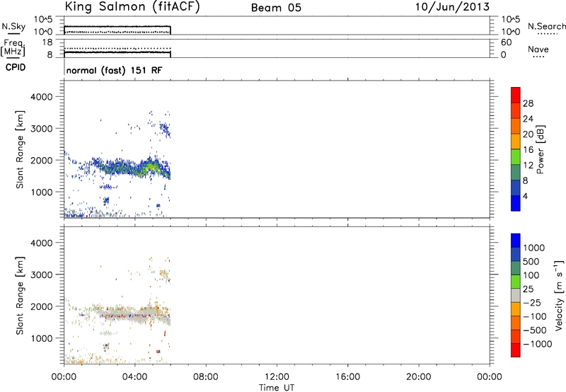Viewport: 566px width, 392px height.
Task: Click the 28 power scale value
Action: point(528,103)
